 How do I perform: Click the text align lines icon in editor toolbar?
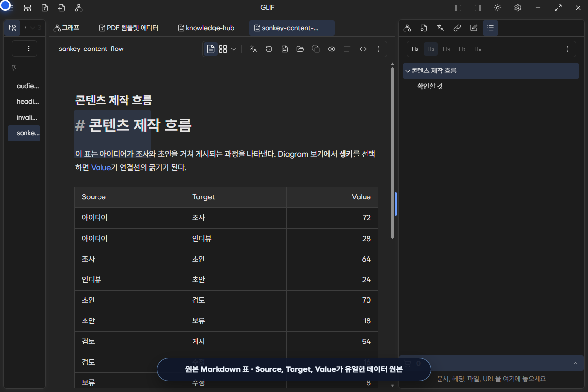click(347, 49)
